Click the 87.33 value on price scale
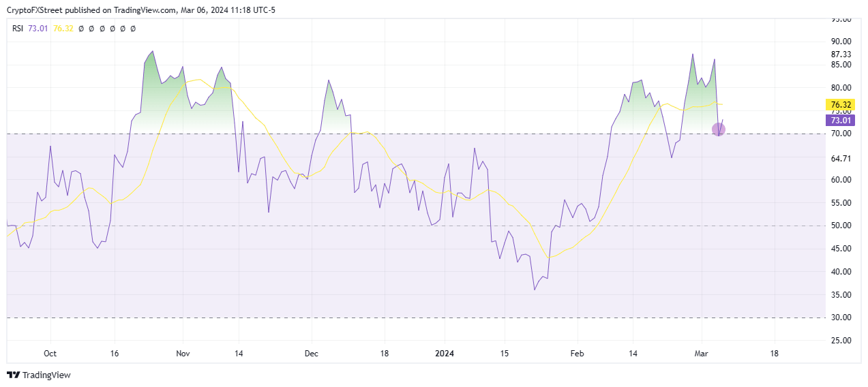 tap(841, 55)
